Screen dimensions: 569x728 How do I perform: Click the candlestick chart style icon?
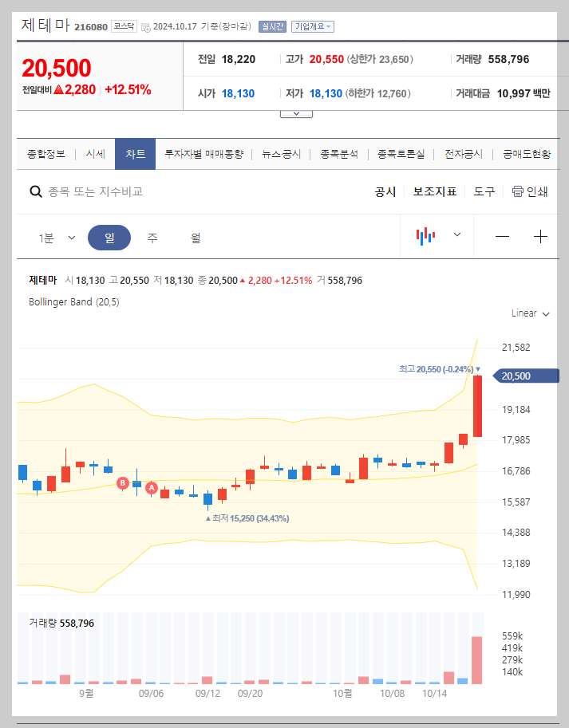pos(425,236)
